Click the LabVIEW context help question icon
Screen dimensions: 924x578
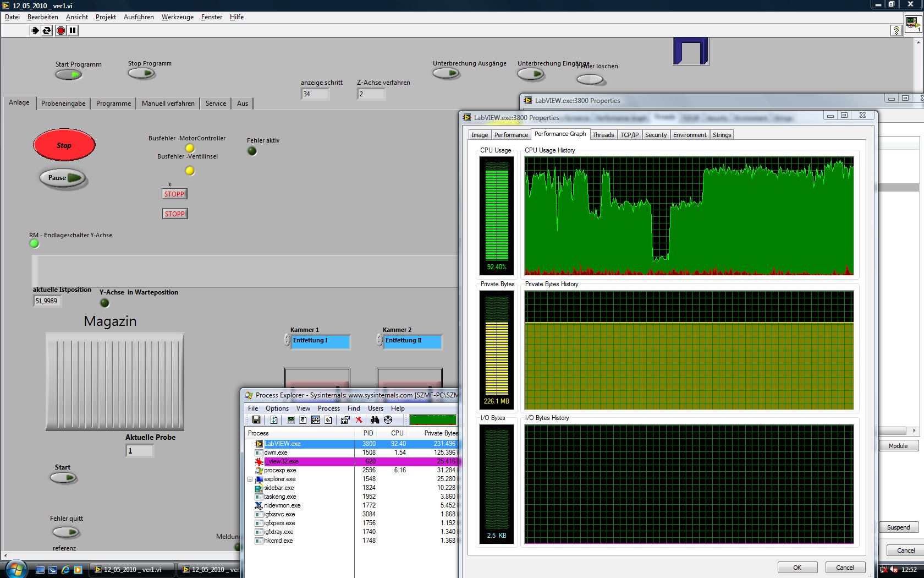click(896, 31)
